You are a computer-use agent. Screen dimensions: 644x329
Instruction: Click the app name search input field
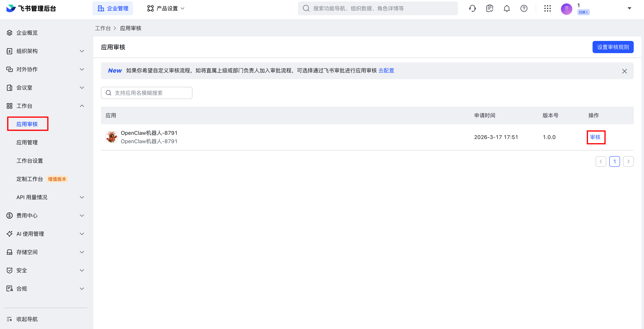147,93
